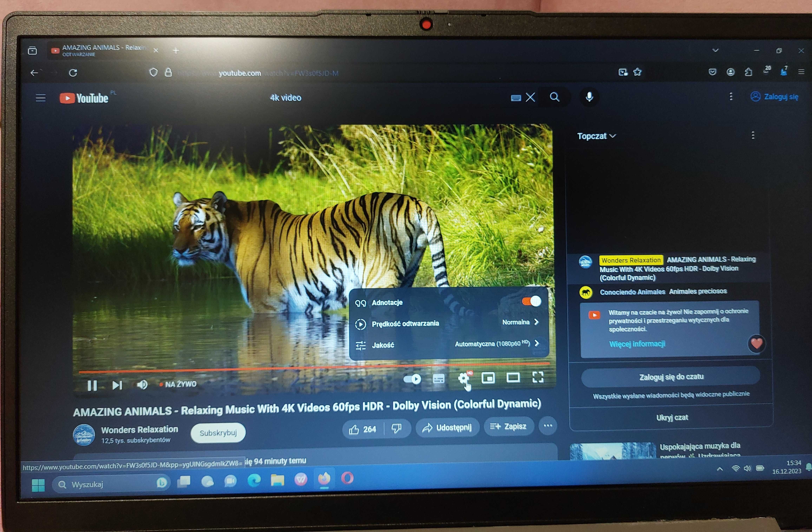Click the Wonders Relaxation channel avatar
The image size is (812, 532).
[84, 434]
